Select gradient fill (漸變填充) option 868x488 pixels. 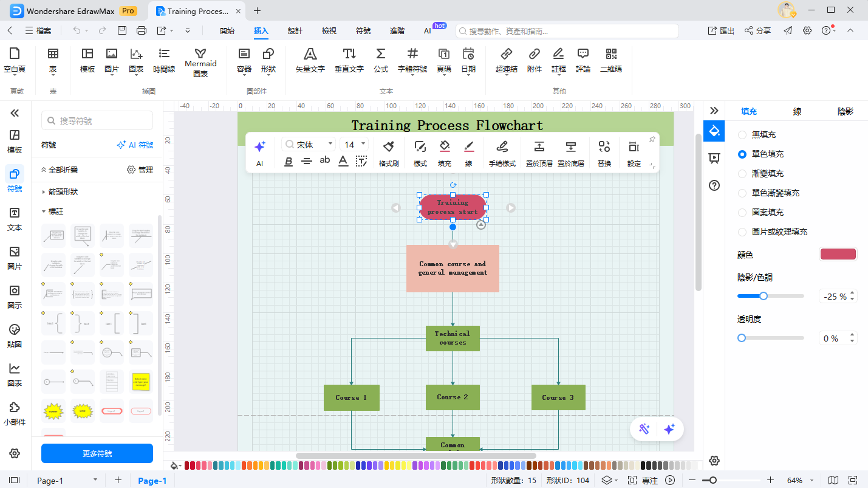742,173
